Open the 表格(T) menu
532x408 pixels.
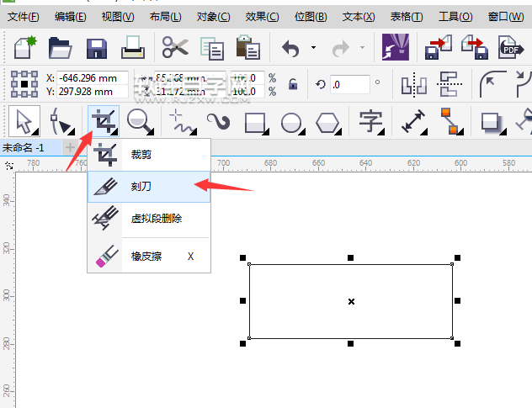[x=407, y=16]
